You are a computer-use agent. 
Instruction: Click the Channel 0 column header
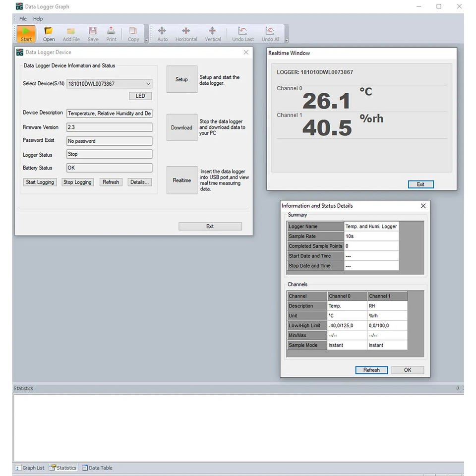point(347,296)
